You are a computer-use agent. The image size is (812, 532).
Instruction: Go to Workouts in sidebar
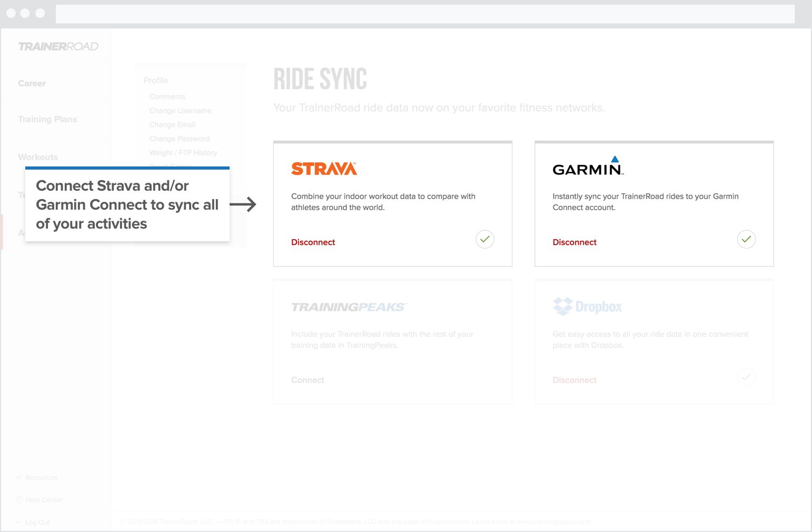[x=38, y=157]
